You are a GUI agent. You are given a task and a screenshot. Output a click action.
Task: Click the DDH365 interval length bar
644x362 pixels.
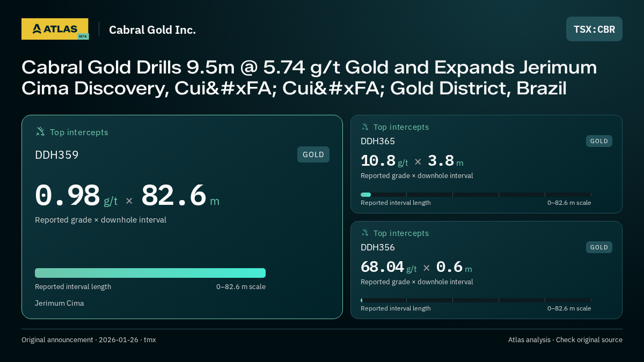tap(476, 195)
